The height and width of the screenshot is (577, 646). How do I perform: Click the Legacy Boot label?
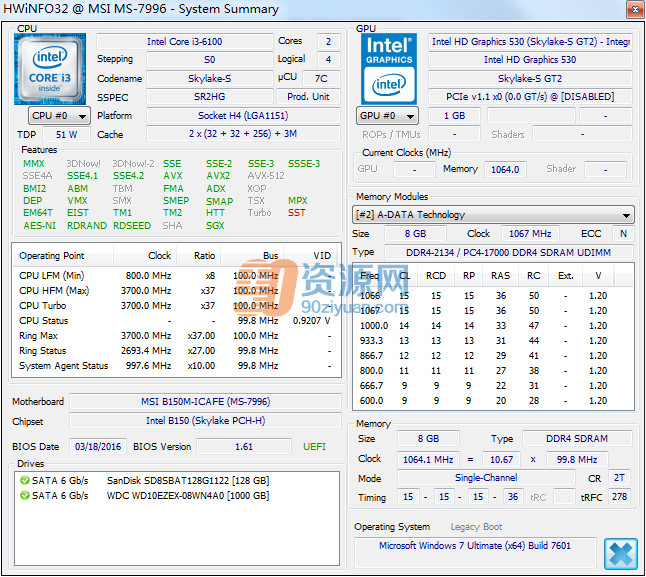tap(476, 527)
